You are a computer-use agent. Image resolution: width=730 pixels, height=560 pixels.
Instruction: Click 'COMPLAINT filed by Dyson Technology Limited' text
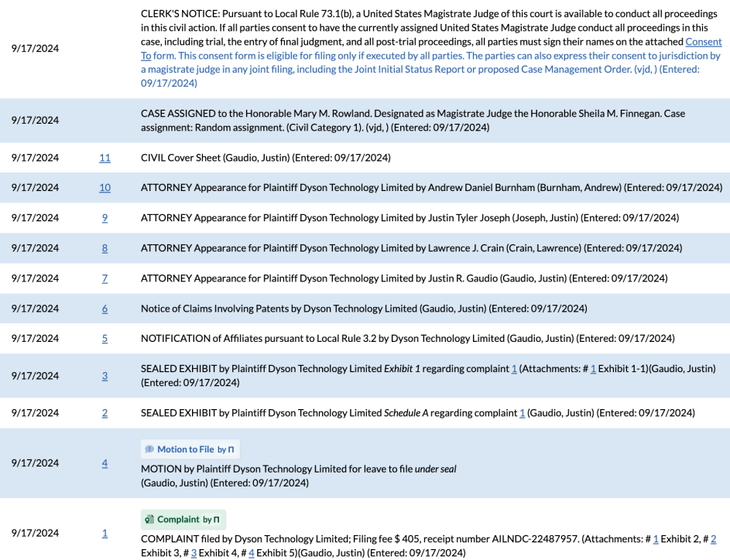tap(245, 538)
